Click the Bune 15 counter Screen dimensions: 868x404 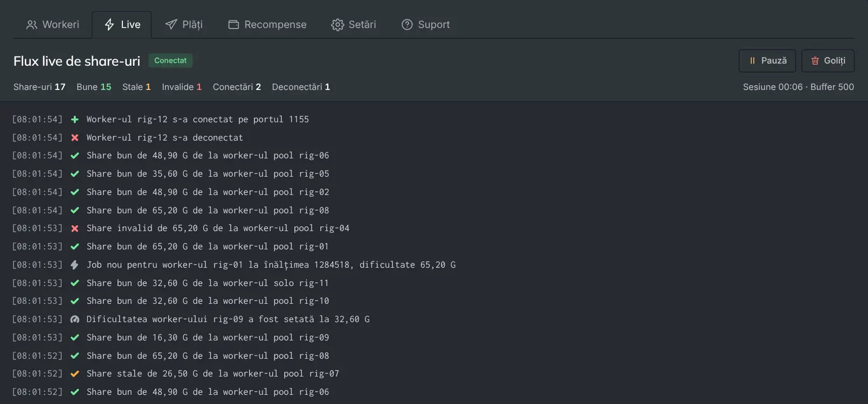pos(94,87)
